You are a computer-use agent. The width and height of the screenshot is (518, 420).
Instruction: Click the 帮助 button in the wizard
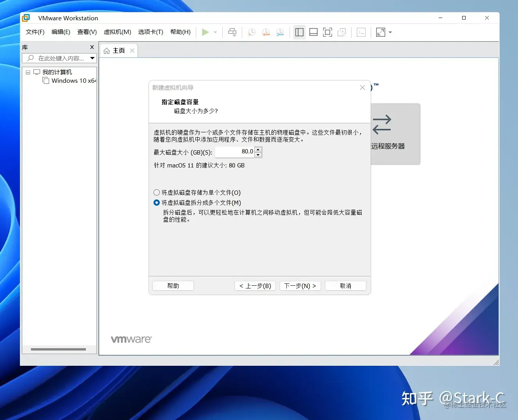[x=173, y=286]
